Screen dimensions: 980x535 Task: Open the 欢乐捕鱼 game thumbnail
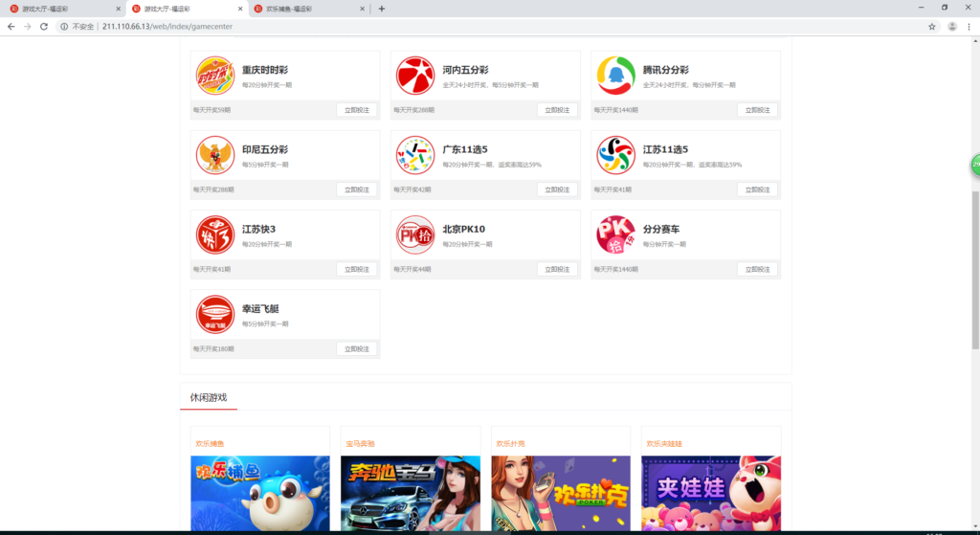[x=260, y=493]
